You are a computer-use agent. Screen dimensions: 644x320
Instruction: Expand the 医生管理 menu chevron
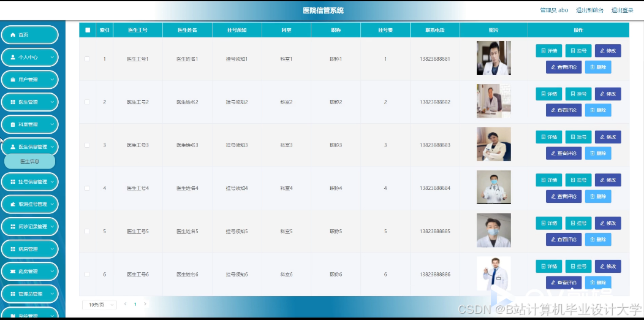point(52,102)
